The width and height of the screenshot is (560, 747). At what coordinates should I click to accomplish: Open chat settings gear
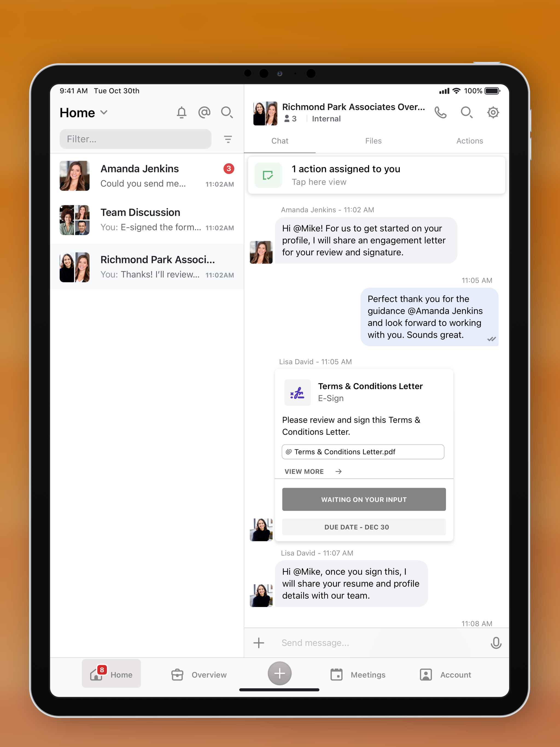[493, 112]
